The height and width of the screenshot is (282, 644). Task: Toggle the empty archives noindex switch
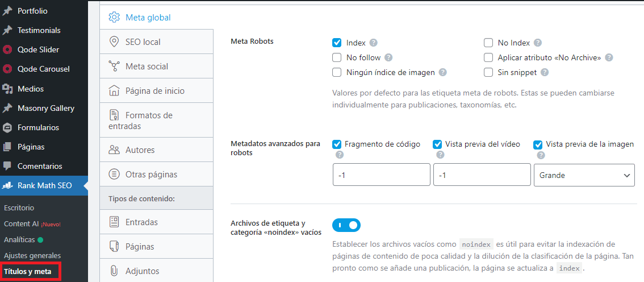click(x=346, y=226)
